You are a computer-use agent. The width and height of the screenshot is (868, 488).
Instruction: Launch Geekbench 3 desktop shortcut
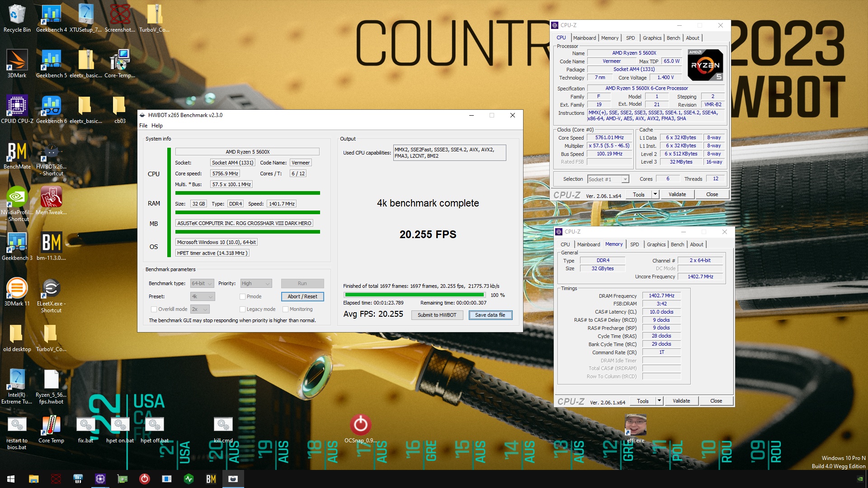tap(17, 246)
